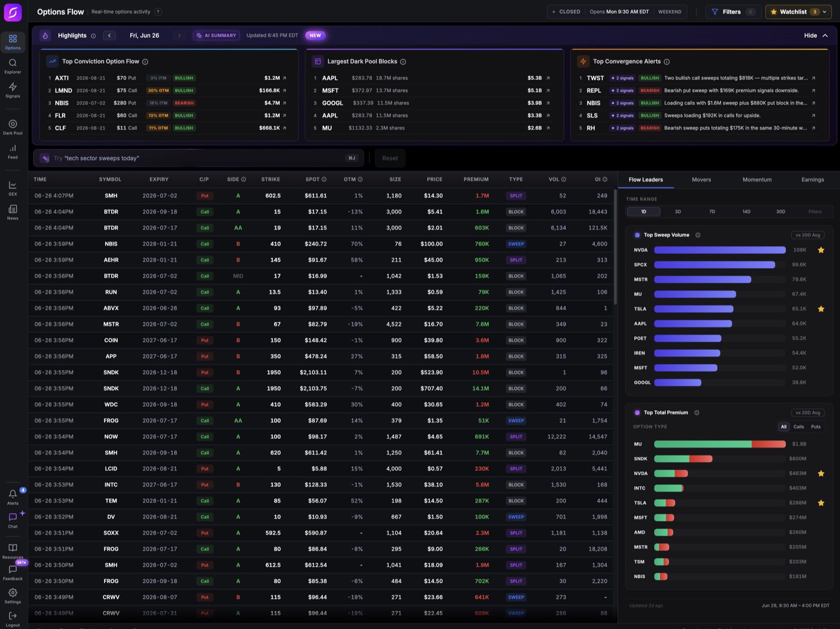Open Signals lightning icon in sidebar
840x629 pixels.
click(13, 90)
